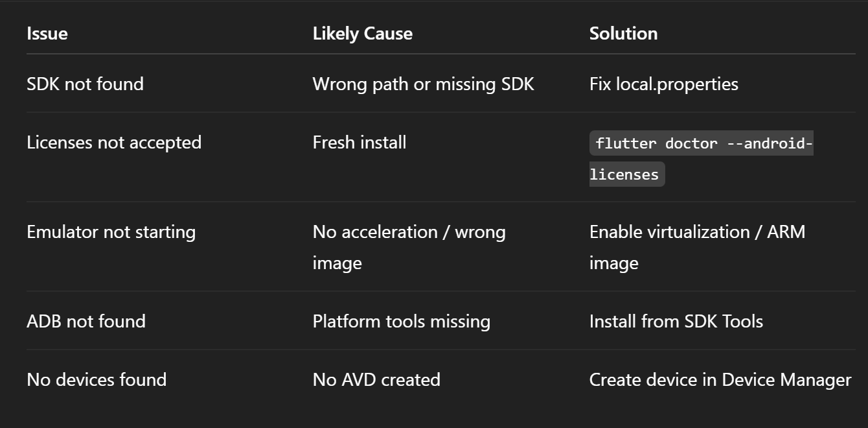Click the Issue column header
The height and width of the screenshot is (428, 868).
[x=47, y=34]
